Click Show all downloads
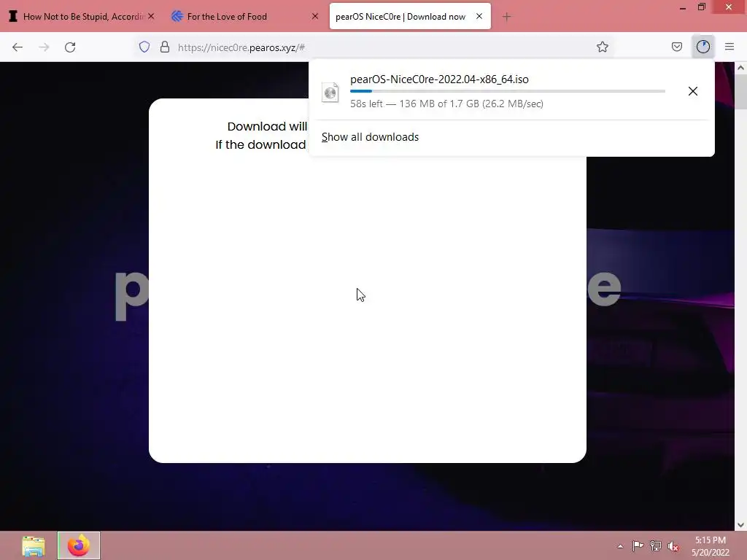This screenshot has height=560, width=747. [370, 137]
